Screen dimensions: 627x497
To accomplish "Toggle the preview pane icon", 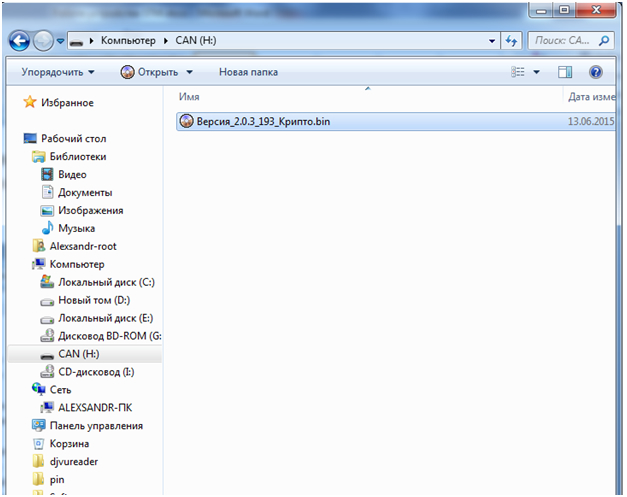I will pyautogui.click(x=565, y=72).
